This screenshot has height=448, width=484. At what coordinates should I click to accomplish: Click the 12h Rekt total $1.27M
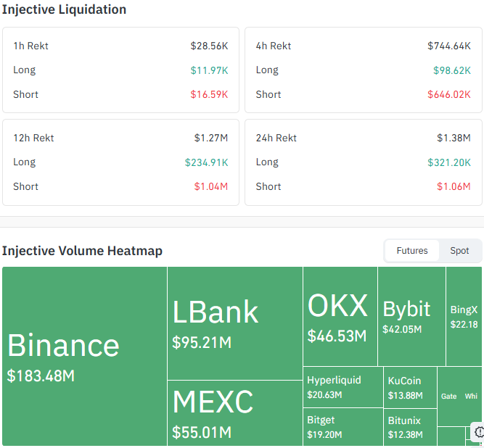(211, 138)
